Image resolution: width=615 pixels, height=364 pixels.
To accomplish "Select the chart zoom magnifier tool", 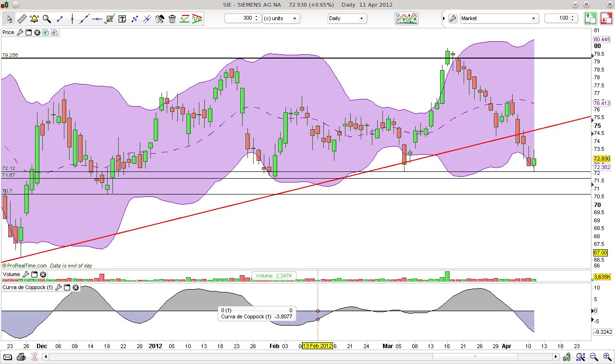I will click(46, 18).
